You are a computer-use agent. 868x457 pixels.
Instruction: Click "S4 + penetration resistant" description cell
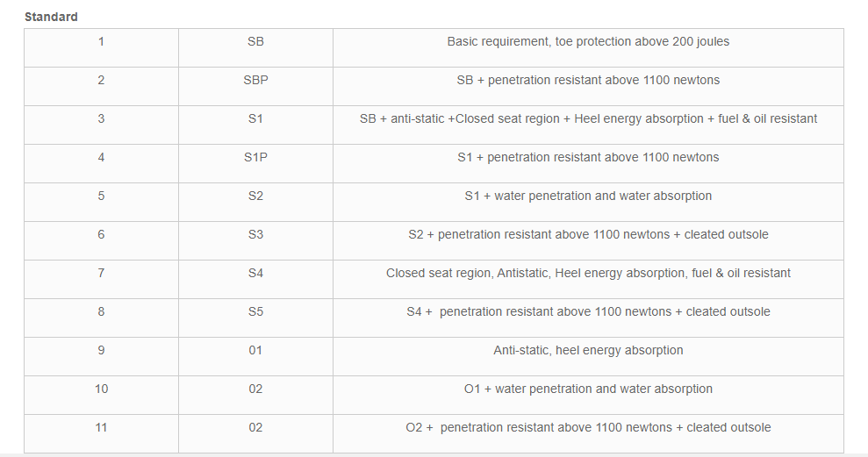[588, 311]
